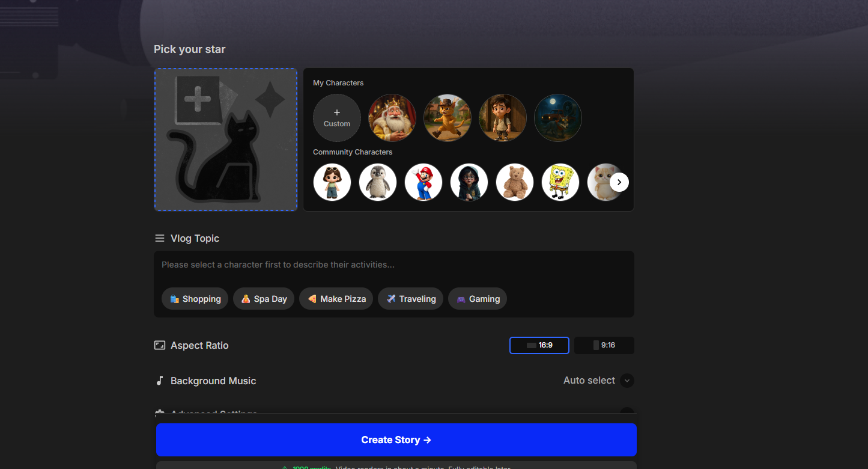Image resolution: width=868 pixels, height=469 pixels.
Task: Click the Background Music note icon
Action: coord(160,381)
